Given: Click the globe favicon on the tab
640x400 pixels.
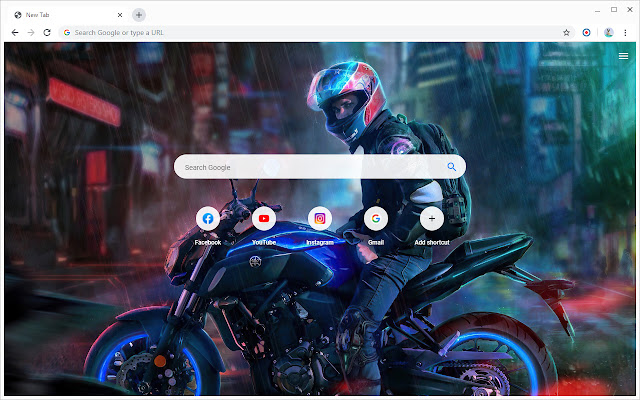Looking at the screenshot, I should pos(18,15).
